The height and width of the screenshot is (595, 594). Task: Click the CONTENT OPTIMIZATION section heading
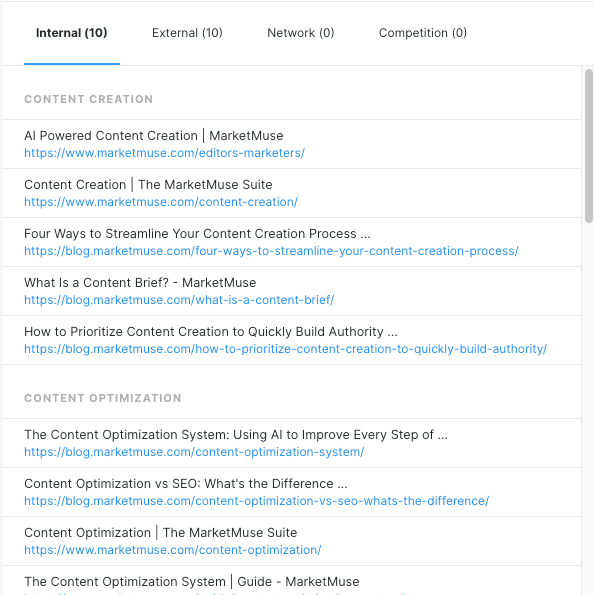[x=103, y=398]
